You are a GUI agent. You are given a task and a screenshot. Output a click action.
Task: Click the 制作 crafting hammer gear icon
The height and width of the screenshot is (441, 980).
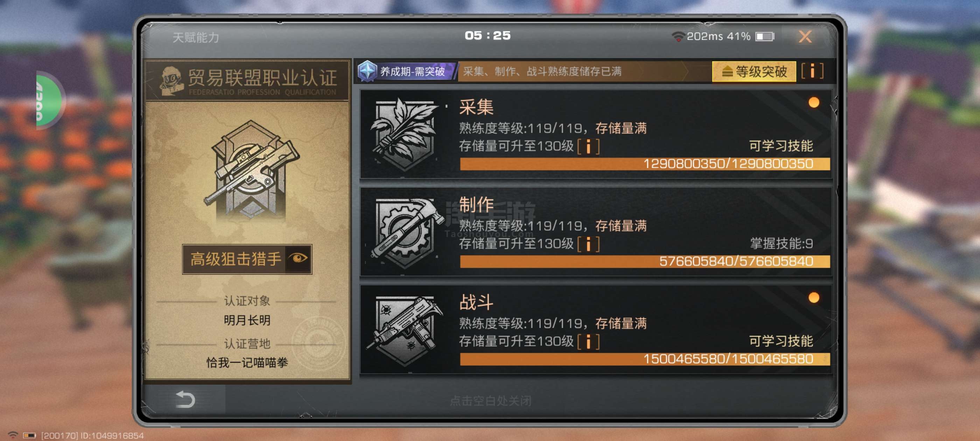pos(404,232)
